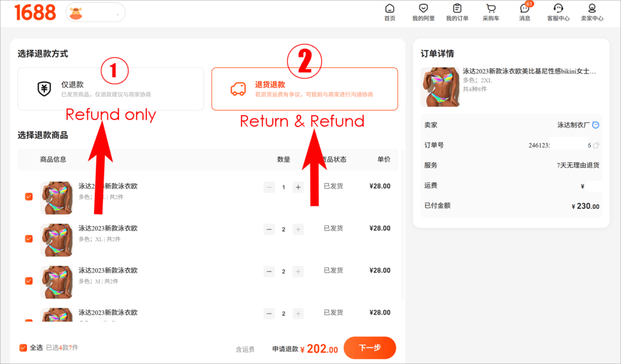The width and height of the screenshot is (621, 364).
Task: Open the 采购车 shopping cart
Action: 491,12
